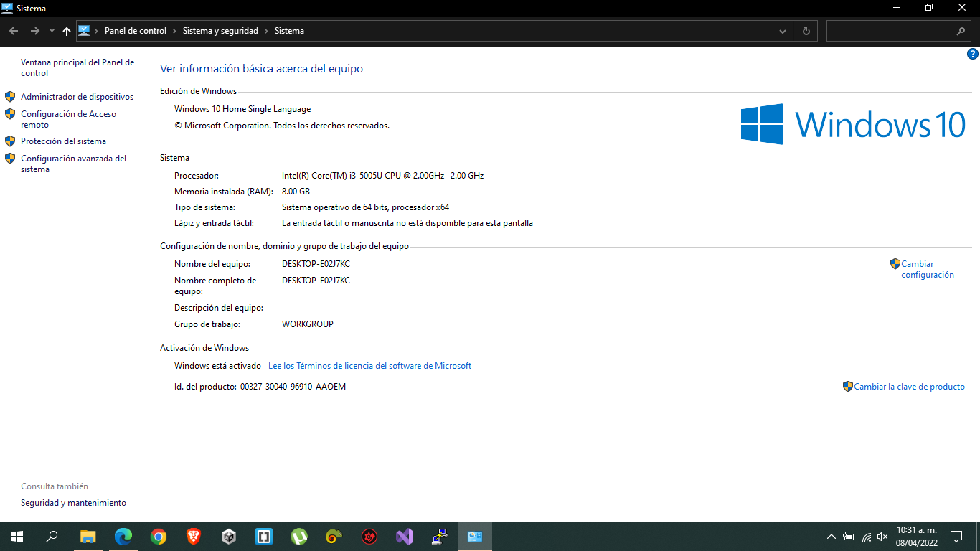This screenshot has height=551, width=980.
Task: Launch Google Chrome from taskbar
Action: coord(159,536)
